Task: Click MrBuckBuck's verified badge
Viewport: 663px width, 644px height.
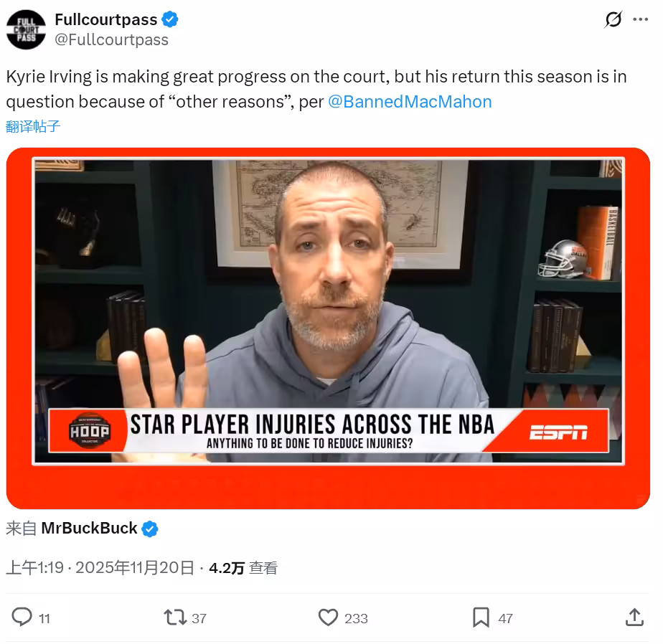Action: 150,529
